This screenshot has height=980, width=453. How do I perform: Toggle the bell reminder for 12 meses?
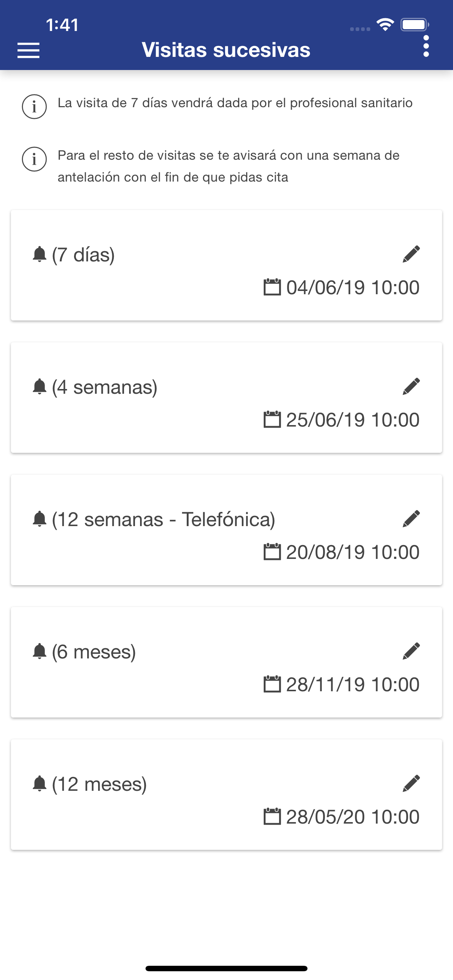point(40,784)
